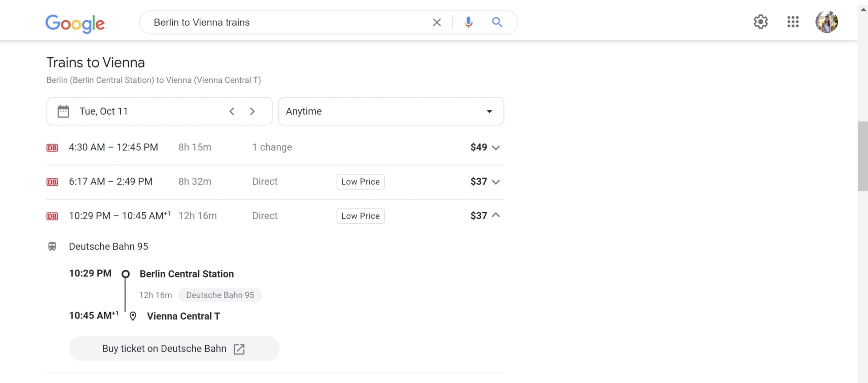The width and height of the screenshot is (868, 383).
Task: Open quick settings via the gear icon
Action: (x=760, y=22)
